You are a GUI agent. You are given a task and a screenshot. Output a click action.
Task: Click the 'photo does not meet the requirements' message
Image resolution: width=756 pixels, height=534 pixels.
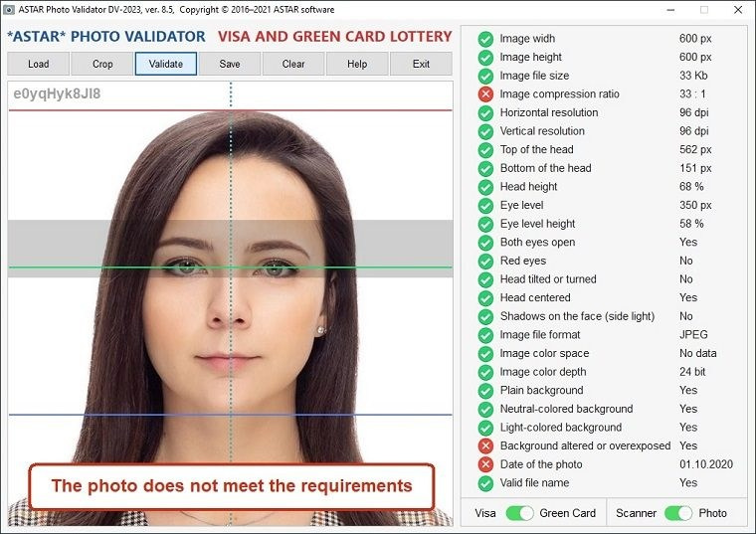231,486
